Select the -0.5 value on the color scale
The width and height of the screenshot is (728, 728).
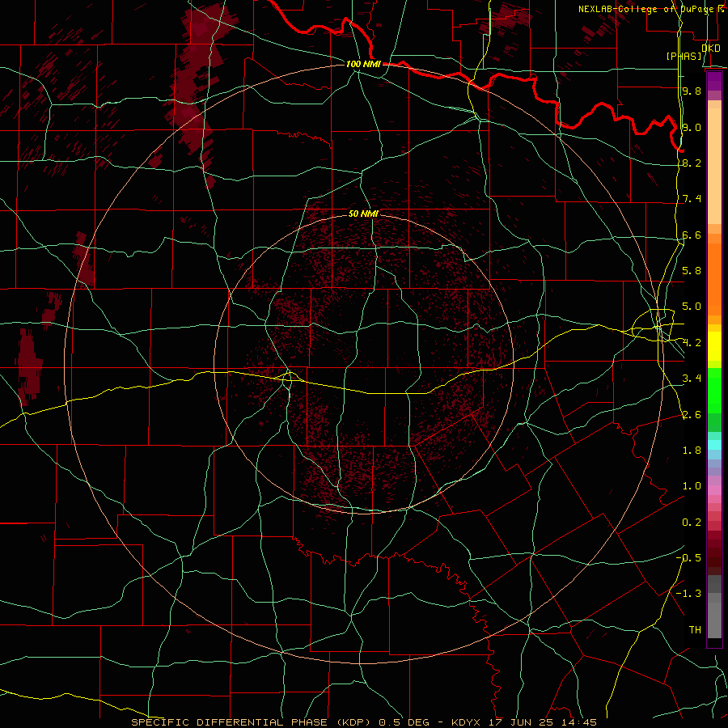pyautogui.click(x=688, y=558)
